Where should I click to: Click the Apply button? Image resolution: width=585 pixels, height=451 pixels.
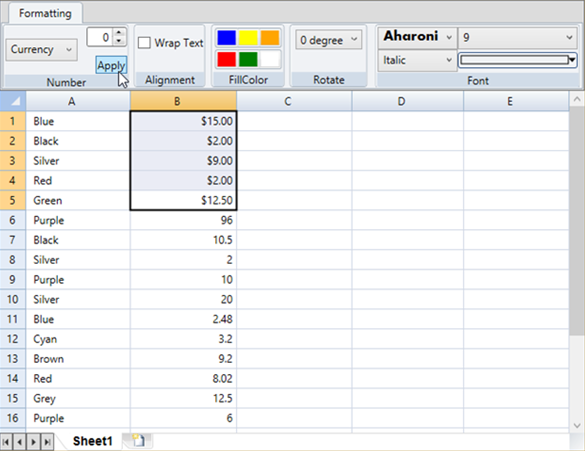coord(111,65)
